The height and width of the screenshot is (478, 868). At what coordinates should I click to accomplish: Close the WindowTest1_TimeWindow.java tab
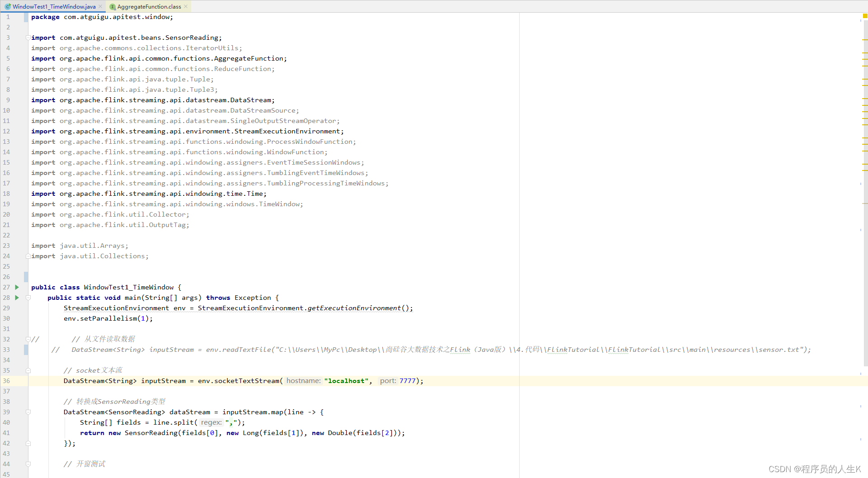tap(100, 6)
